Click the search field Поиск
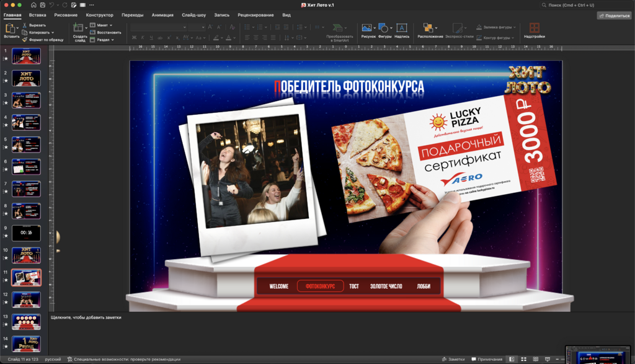635x364 pixels. (571, 5)
